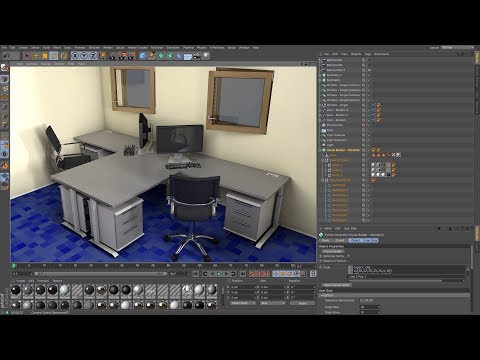The width and height of the screenshot is (480, 360).
Task: Click the Make Editable icon in the left toolbar
Action: 4,68
